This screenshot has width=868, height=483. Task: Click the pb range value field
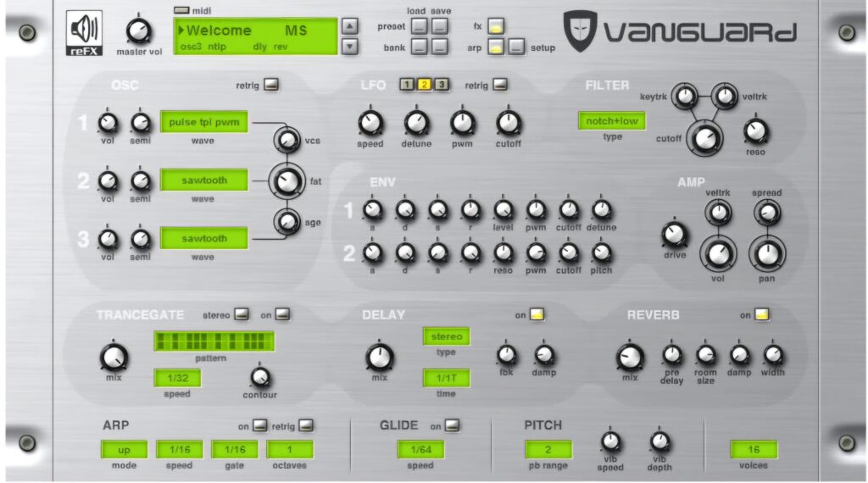coord(548,449)
